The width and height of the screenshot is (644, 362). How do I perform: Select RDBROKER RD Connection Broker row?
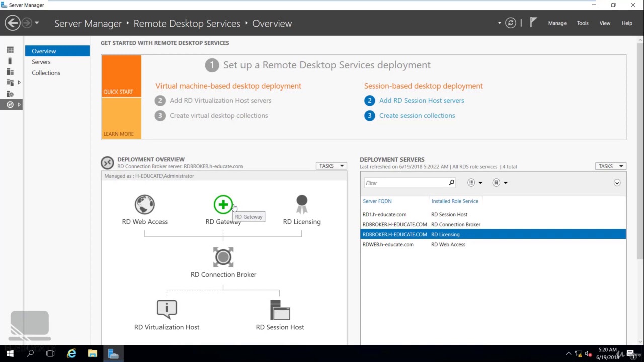coord(493,224)
